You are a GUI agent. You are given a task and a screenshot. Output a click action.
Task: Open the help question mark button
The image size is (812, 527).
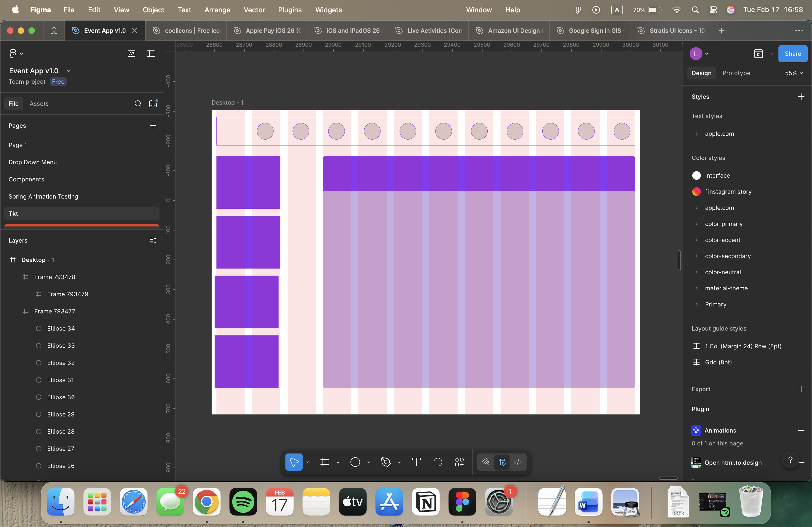[790, 460]
